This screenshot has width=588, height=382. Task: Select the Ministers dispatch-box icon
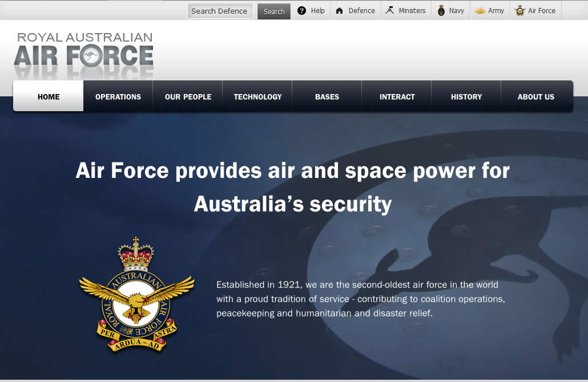(389, 10)
